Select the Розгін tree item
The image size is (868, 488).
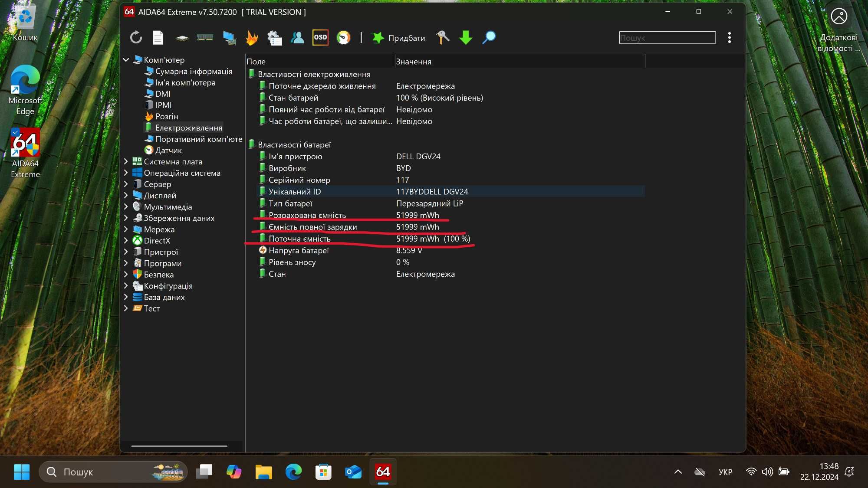point(167,116)
